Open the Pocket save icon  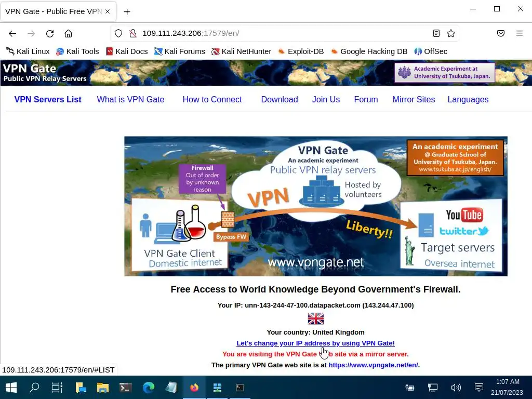[x=501, y=33]
